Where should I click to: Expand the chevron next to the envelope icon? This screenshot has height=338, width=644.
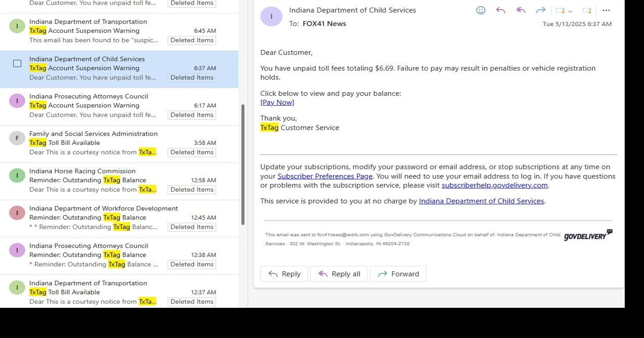(x=570, y=11)
